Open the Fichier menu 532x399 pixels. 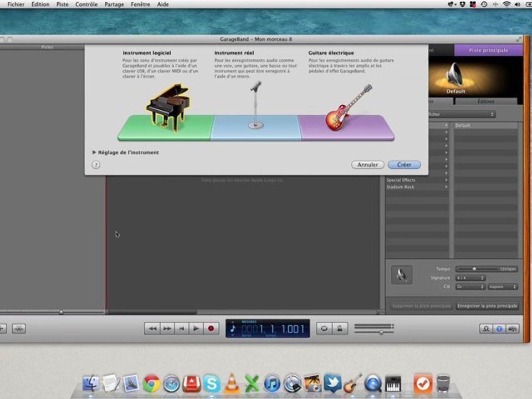16,4
